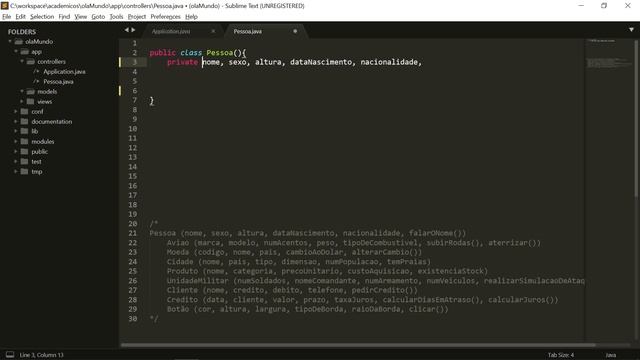Open the Edit menu
The width and height of the screenshot is (640, 360).
20,17
